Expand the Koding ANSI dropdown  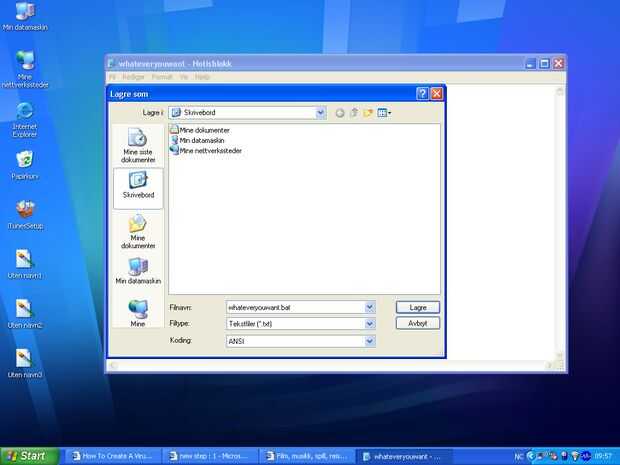coord(370,341)
